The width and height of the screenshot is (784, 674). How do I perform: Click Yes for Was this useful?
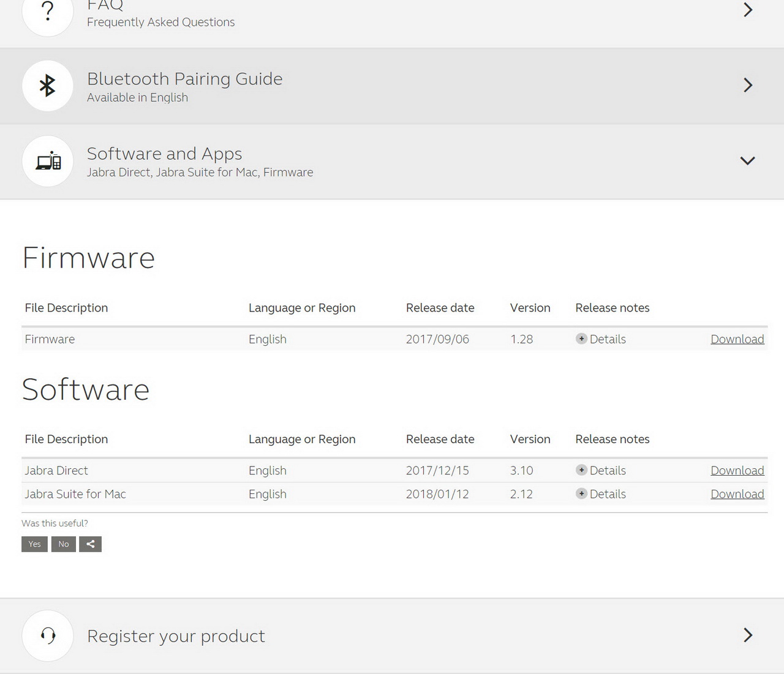point(34,544)
